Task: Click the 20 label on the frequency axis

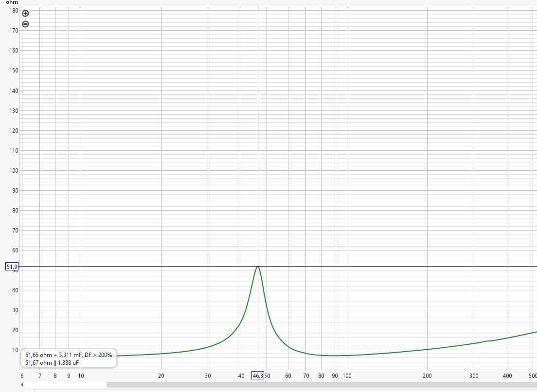Action: pyautogui.click(x=161, y=375)
